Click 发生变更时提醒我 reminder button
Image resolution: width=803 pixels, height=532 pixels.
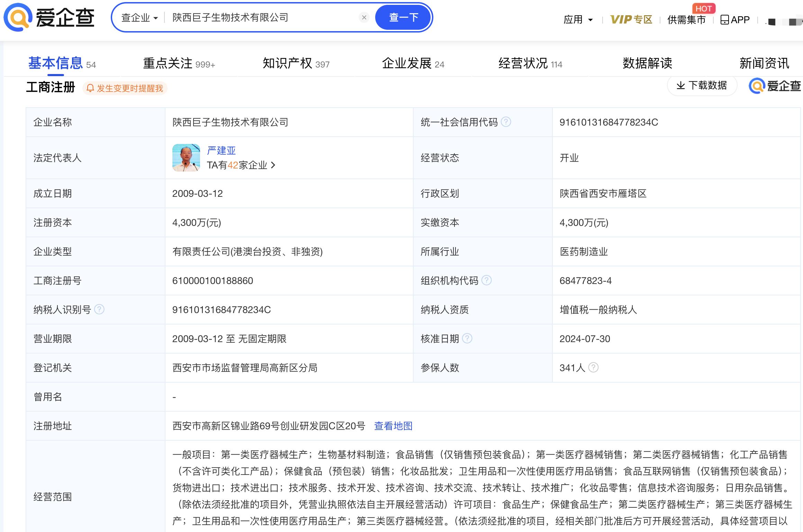pyautogui.click(x=125, y=88)
